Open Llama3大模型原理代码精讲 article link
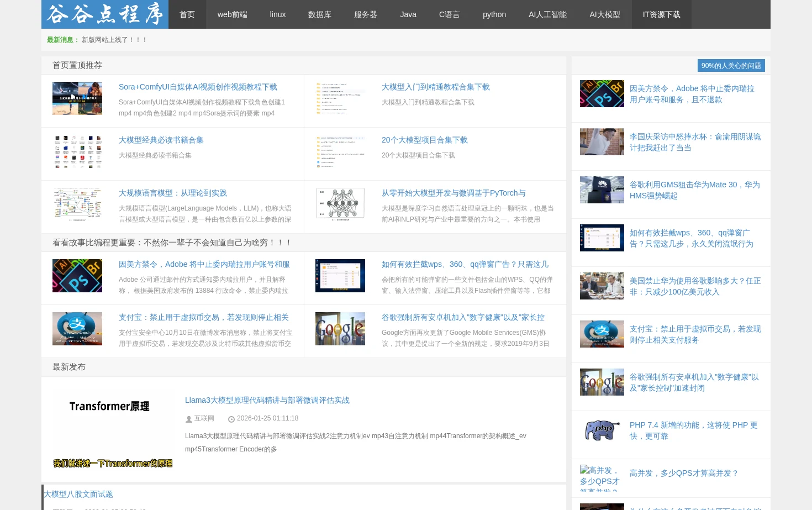 coord(267,400)
